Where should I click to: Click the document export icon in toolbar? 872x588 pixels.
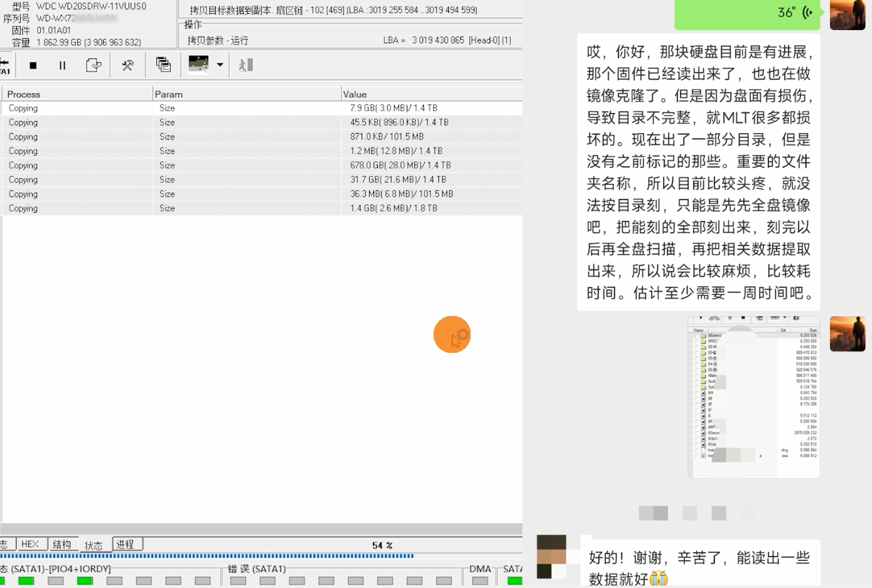tap(94, 65)
